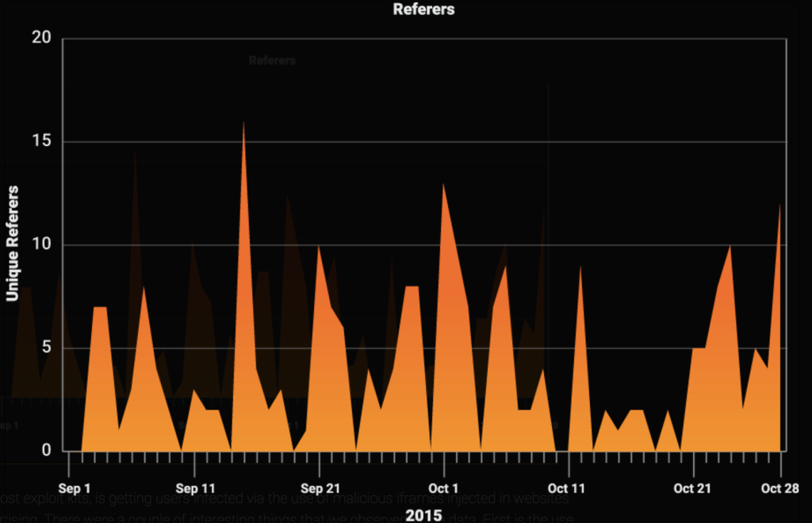This screenshot has height=523, width=812.
Task: Click the "5" y-axis tick label
Action: click(x=46, y=348)
